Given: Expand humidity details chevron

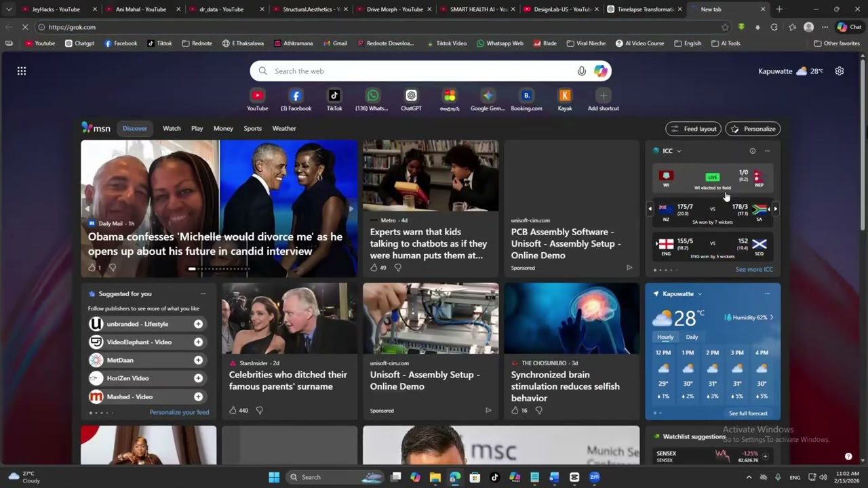Looking at the screenshot, I should click(x=772, y=317).
